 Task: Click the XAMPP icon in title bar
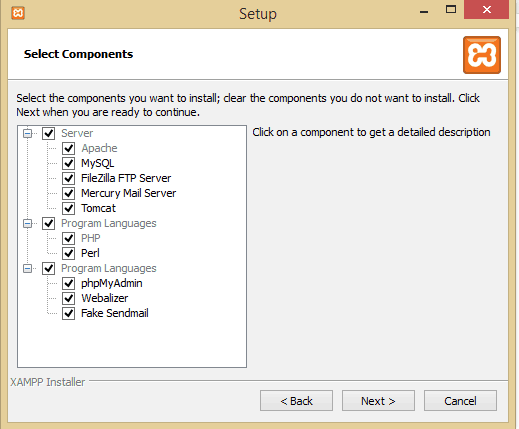(x=18, y=13)
